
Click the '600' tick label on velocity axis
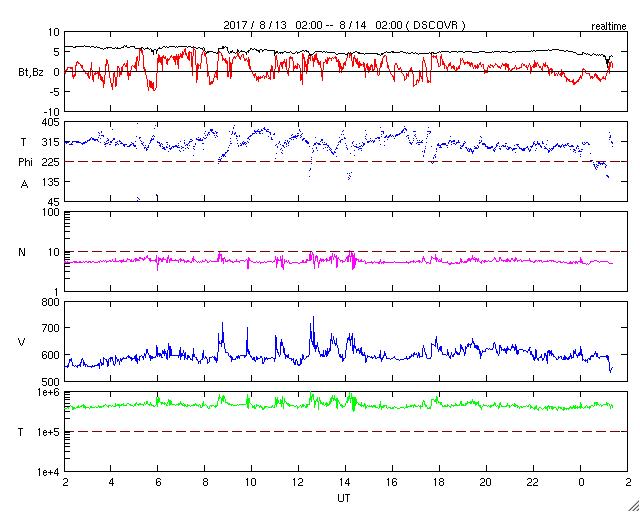tap(51, 355)
